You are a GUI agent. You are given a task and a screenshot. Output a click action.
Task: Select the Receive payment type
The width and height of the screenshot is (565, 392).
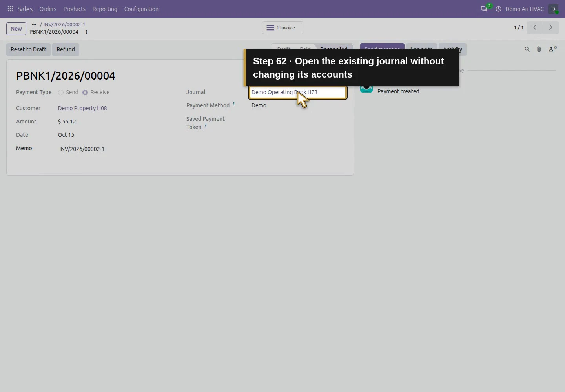click(85, 93)
